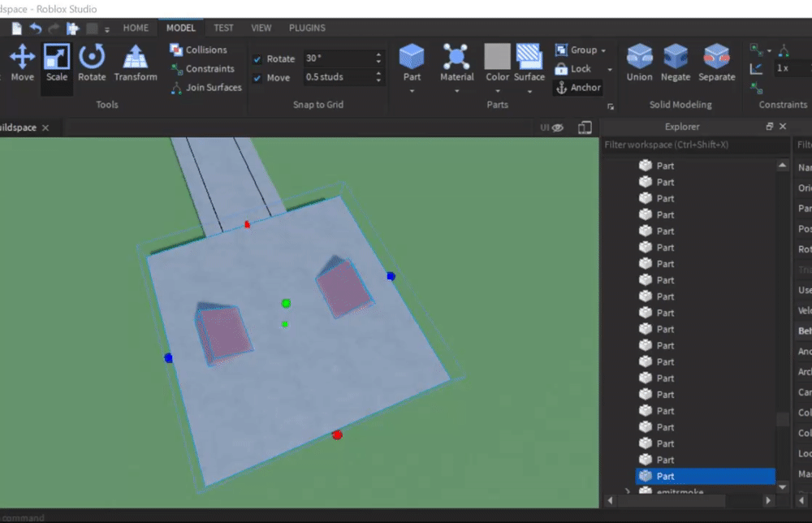Click the Join Surfaces button
Screen dimensions: 812x523
(x=206, y=88)
